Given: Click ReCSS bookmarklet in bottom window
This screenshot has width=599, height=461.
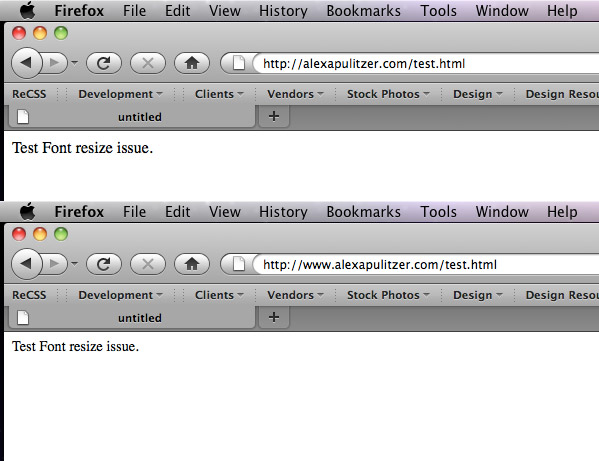Looking at the screenshot, I should point(29,295).
